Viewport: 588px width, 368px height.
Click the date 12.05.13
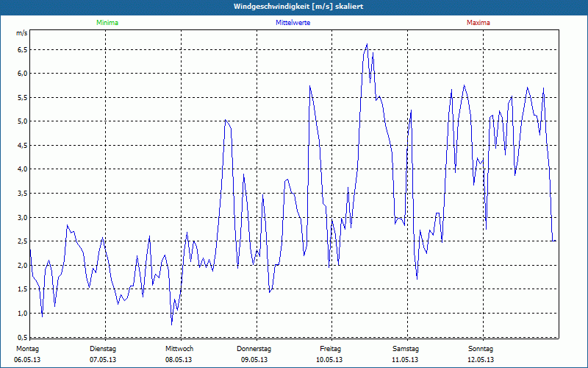coord(481,360)
